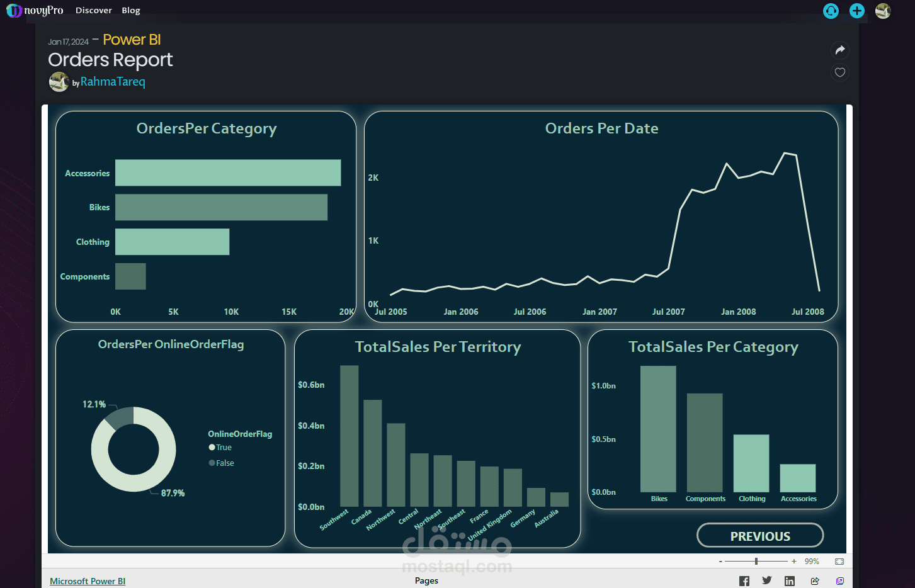Toggle the False legend item in OnlineOrderFlag

[222, 463]
